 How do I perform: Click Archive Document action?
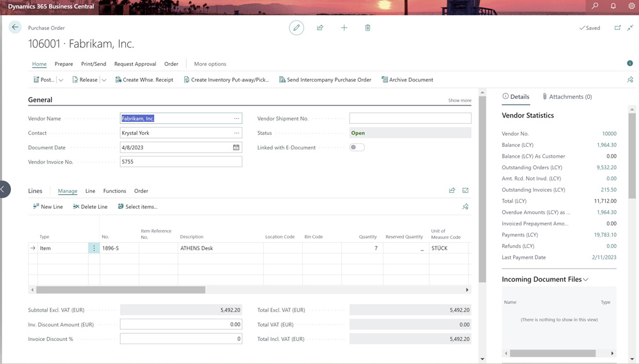[x=407, y=80]
